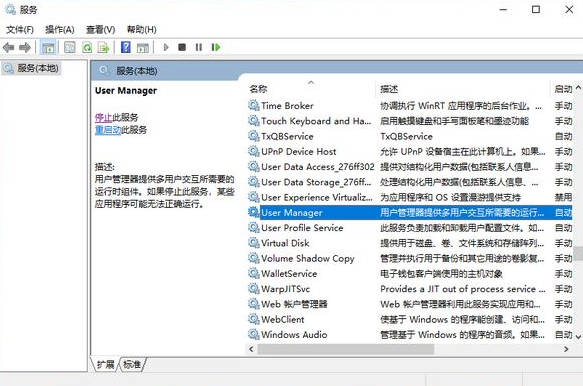Open the blue Help toolbar icon
Image resolution: width=583 pixels, height=386 pixels.
(126, 47)
